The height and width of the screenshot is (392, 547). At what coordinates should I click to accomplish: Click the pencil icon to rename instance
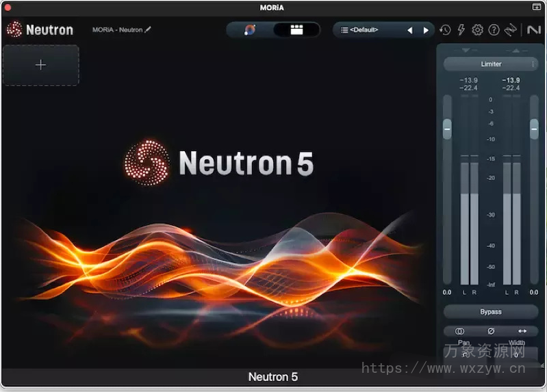(148, 30)
